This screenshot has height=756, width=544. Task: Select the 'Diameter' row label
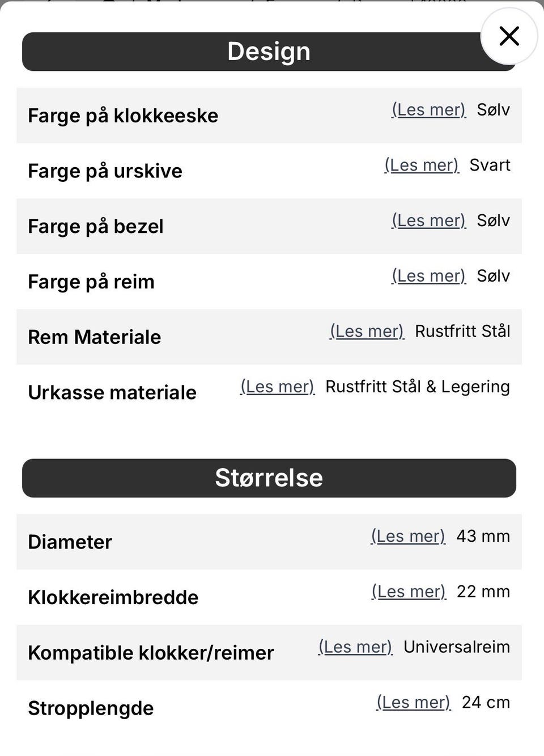point(70,542)
